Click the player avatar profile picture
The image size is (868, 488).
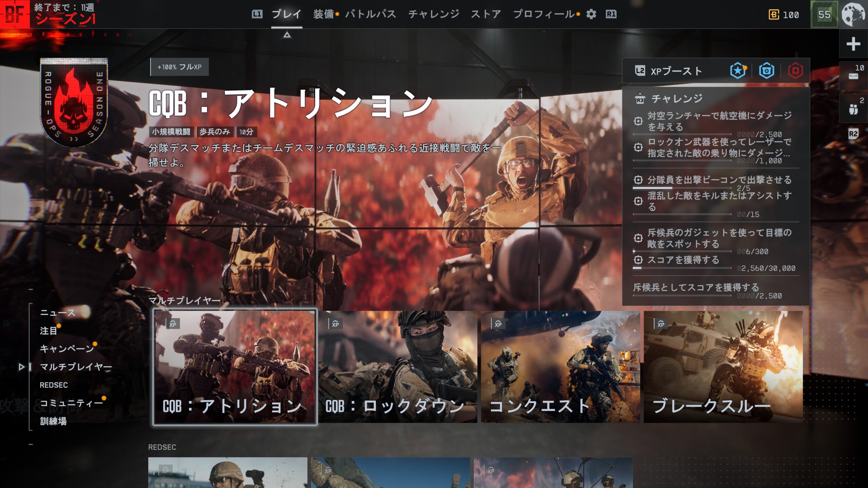point(853,14)
